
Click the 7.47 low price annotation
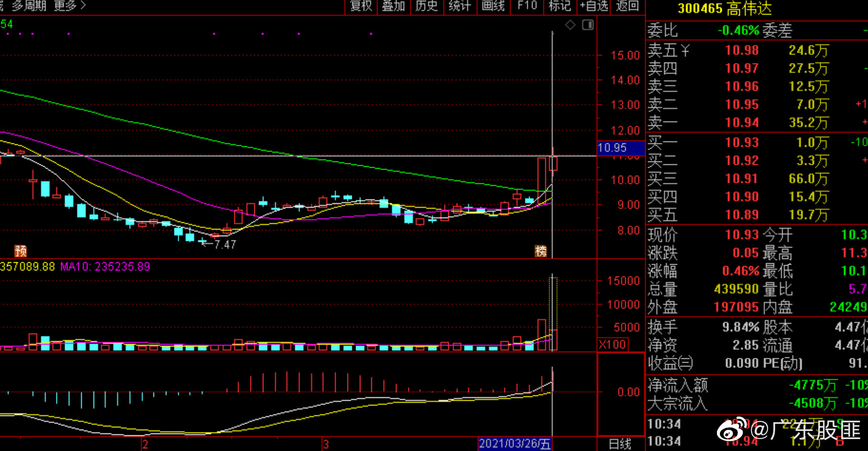(x=225, y=245)
